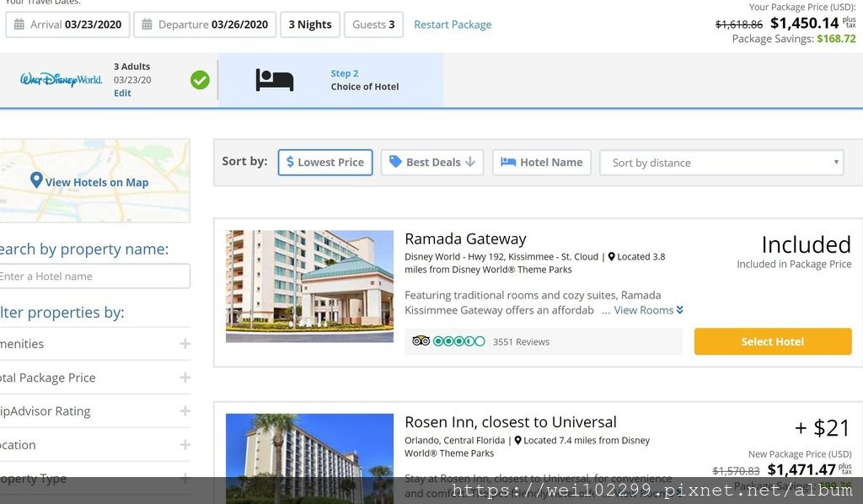Change the Guests 3 selector
This screenshot has width=863, height=504.
tap(373, 24)
